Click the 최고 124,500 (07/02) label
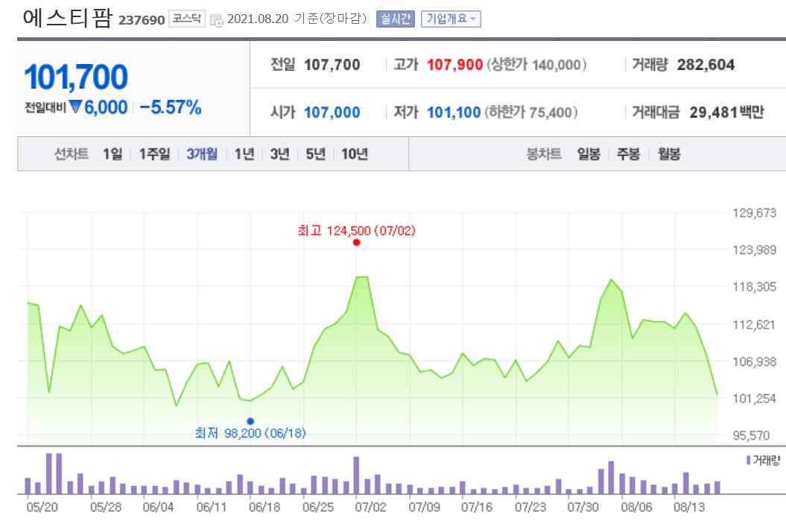The image size is (786, 532). [356, 231]
